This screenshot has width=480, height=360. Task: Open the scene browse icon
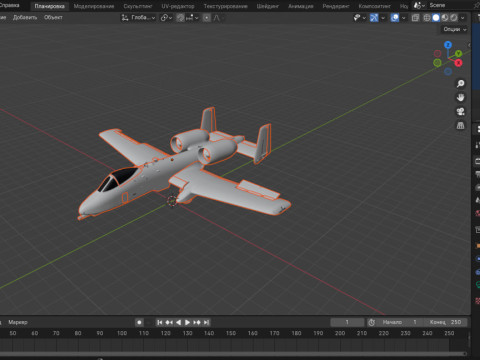(x=419, y=5)
